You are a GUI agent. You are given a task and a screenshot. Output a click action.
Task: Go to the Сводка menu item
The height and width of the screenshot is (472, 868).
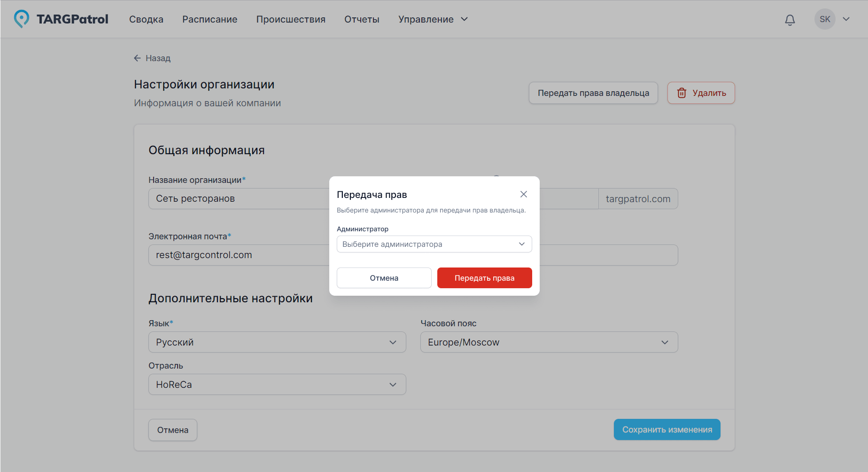(146, 19)
